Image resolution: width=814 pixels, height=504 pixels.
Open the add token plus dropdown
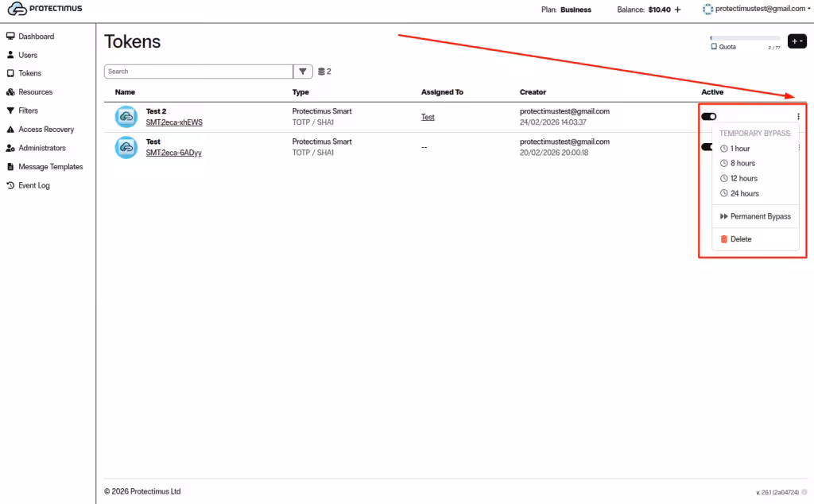(797, 41)
